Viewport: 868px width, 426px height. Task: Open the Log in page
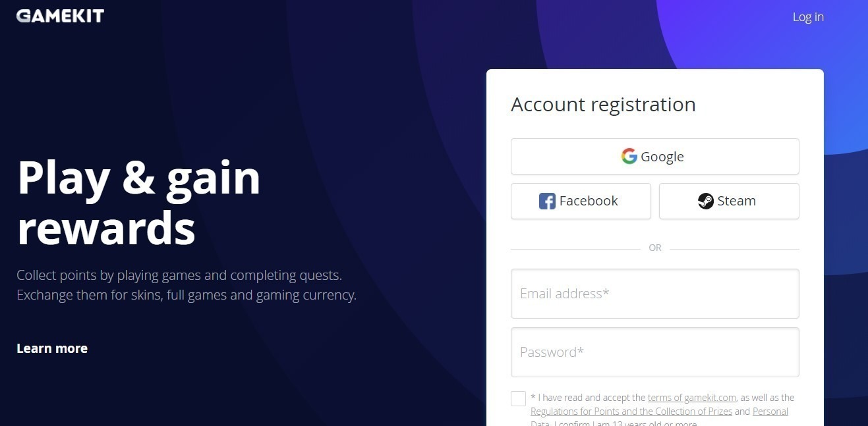(x=808, y=17)
